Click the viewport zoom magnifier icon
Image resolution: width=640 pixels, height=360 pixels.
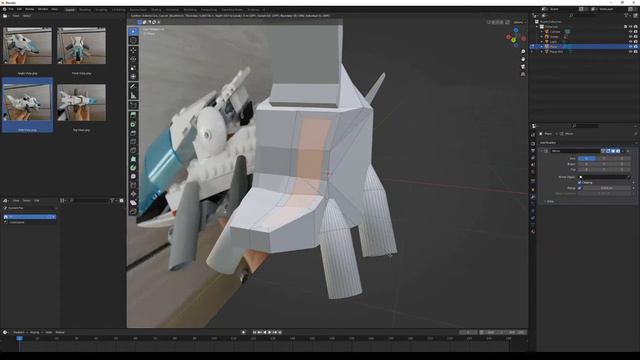(x=523, y=52)
